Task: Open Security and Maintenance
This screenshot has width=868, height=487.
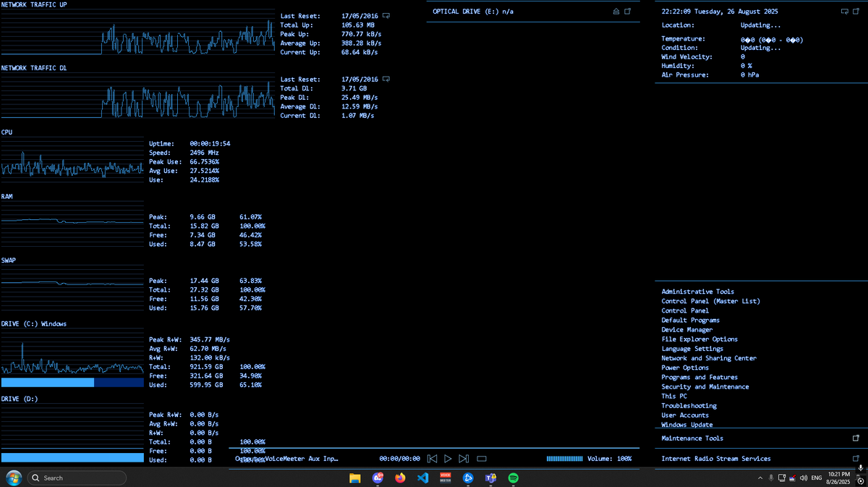Action: pos(705,386)
